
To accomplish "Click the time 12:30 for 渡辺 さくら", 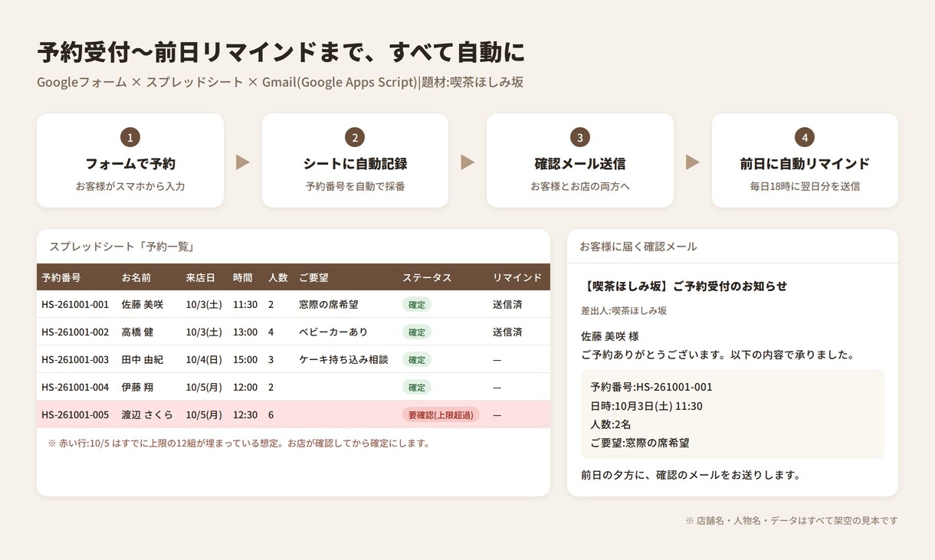I will tap(245, 414).
